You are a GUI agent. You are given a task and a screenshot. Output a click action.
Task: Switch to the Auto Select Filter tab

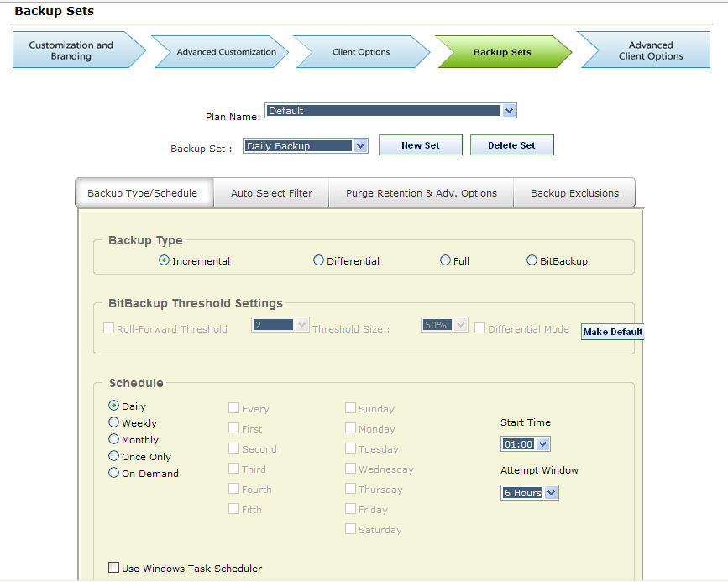coord(271,193)
